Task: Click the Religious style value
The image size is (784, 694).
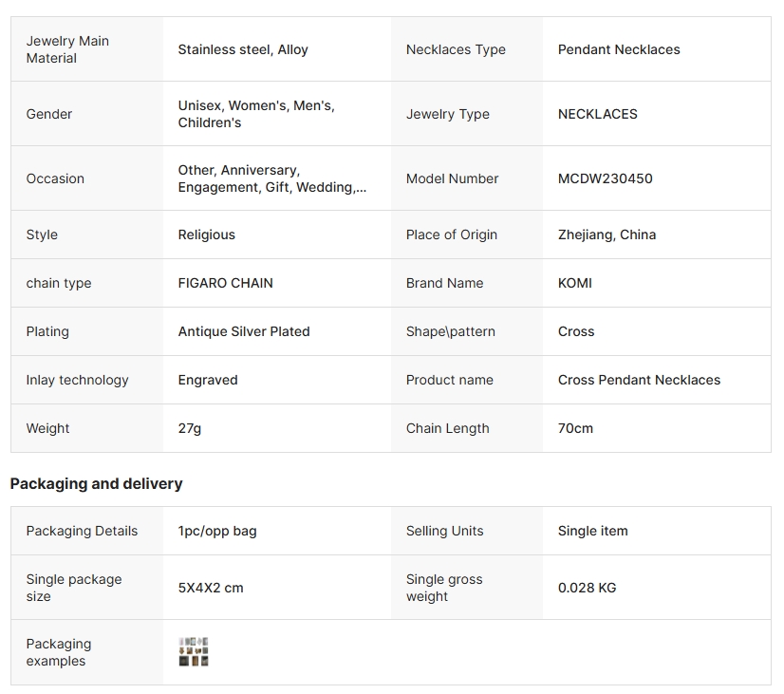Action: (x=206, y=234)
